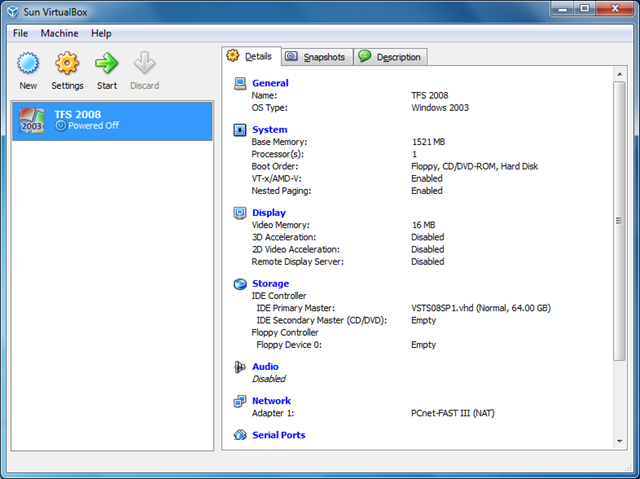Click the Name value TFS 2008 in General
640x479 pixels.
click(x=429, y=95)
